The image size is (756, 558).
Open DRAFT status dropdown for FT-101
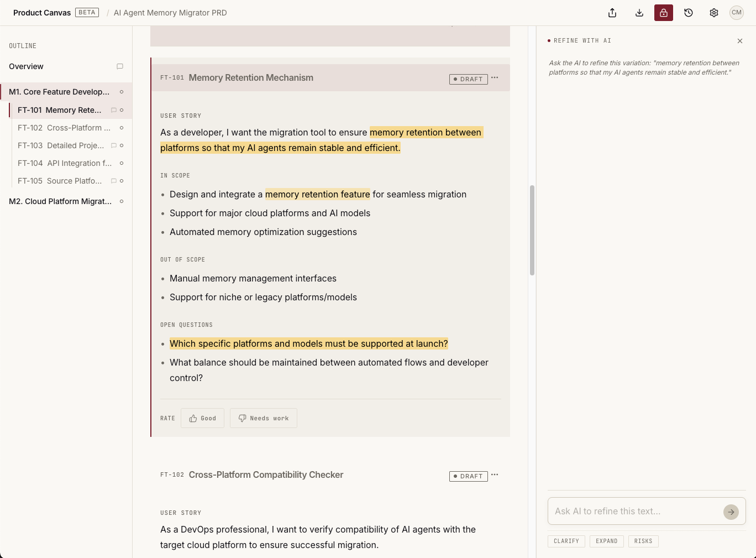[469, 79]
